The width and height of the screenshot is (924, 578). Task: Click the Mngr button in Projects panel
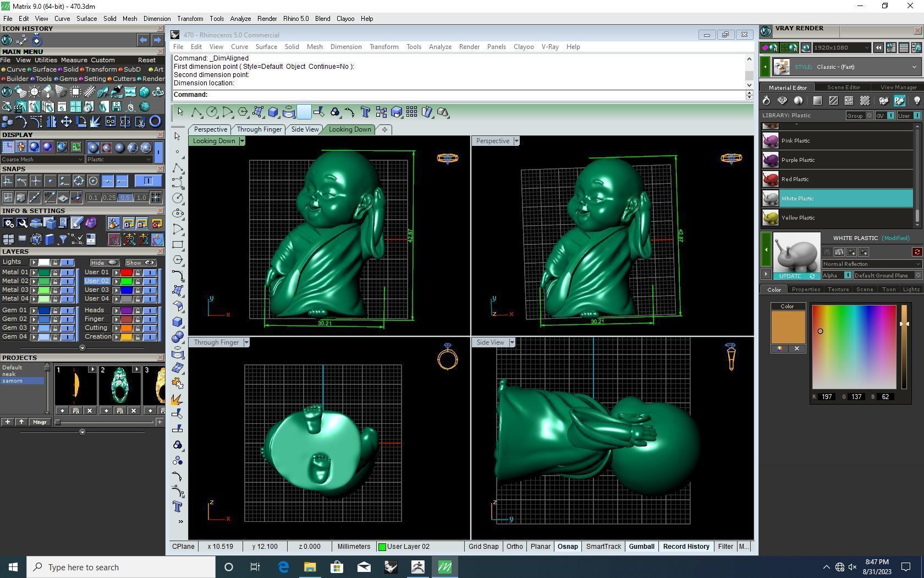(40, 422)
